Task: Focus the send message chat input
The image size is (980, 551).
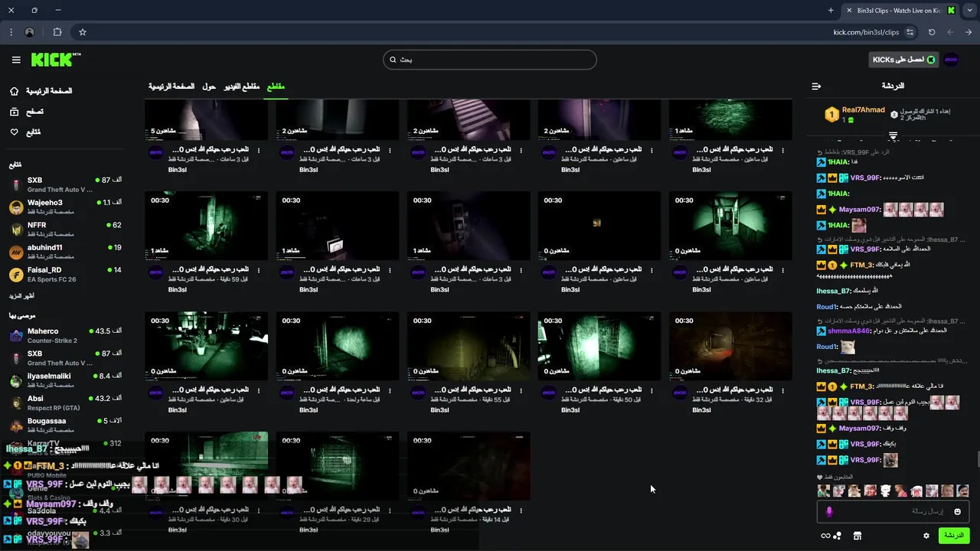Action: coord(893,511)
